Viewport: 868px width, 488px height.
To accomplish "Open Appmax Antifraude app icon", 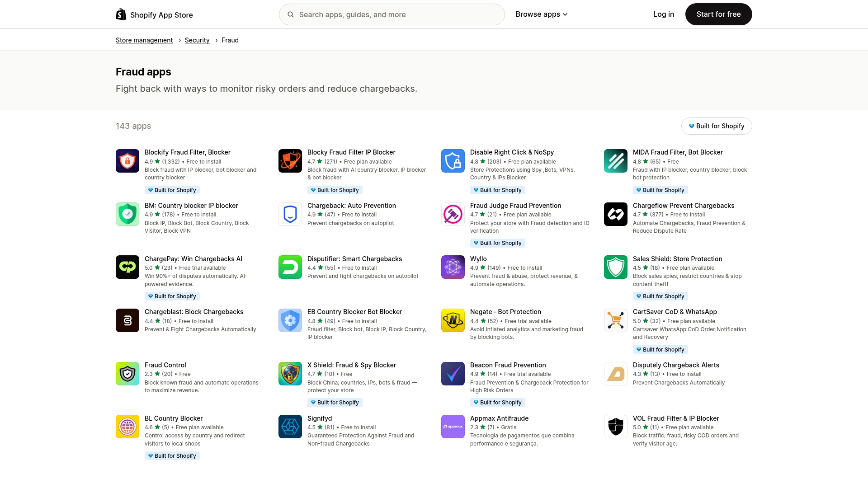I will [453, 427].
